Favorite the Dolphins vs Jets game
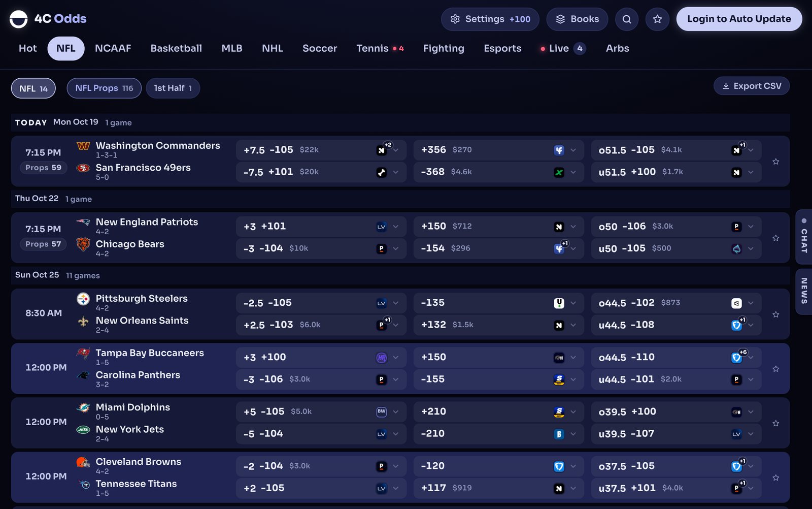Viewport: 812px width, 509px height. [775, 423]
